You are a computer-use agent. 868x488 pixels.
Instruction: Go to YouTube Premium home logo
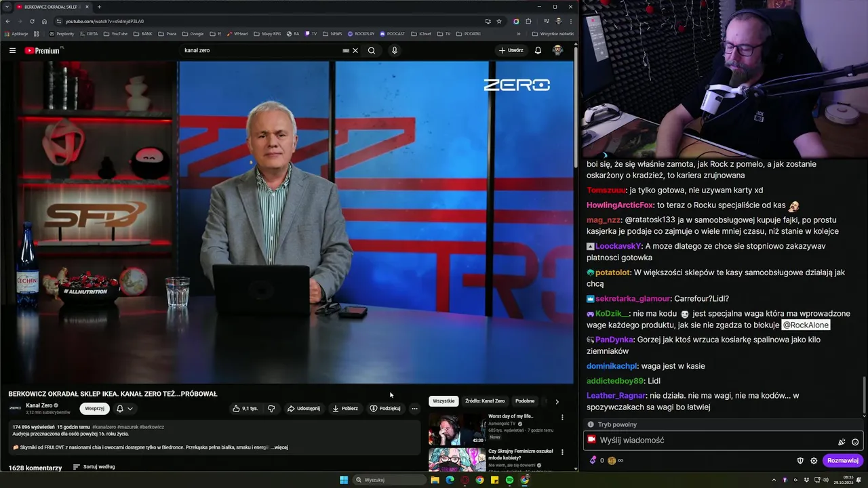point(43,50)
